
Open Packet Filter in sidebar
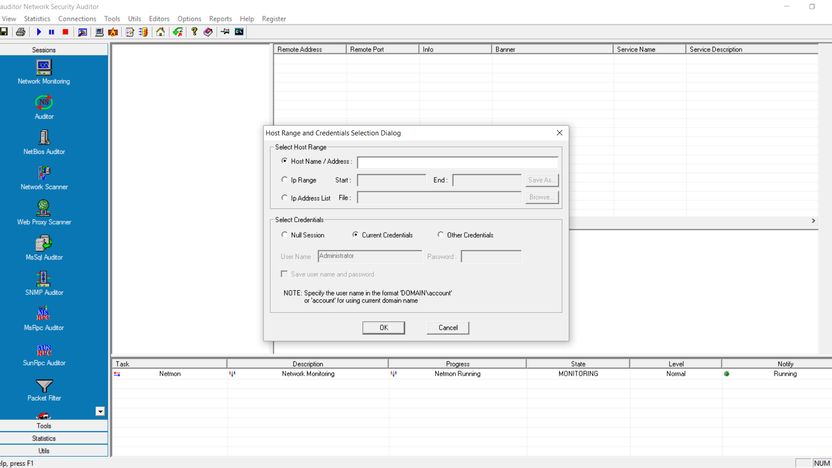click(44, 389)
